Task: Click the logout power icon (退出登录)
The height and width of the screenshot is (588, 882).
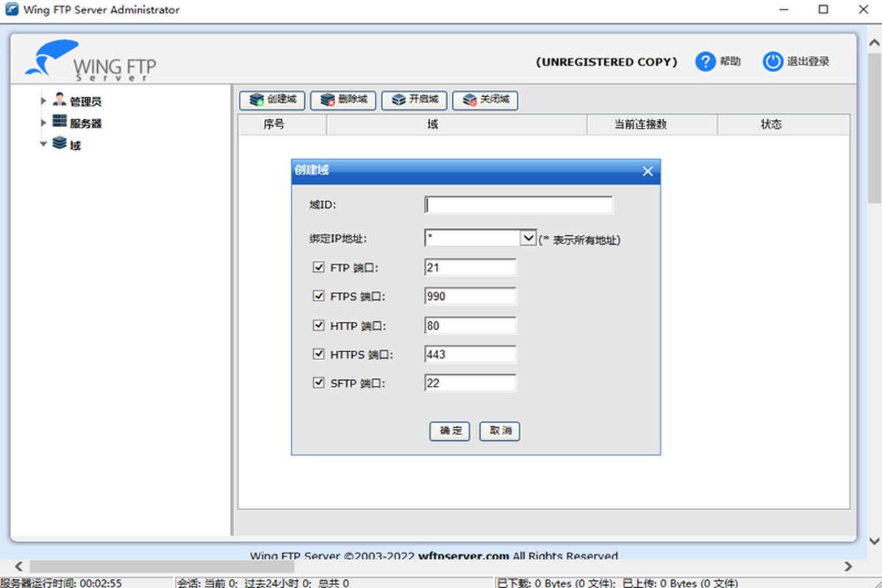Action: [772, 62]
